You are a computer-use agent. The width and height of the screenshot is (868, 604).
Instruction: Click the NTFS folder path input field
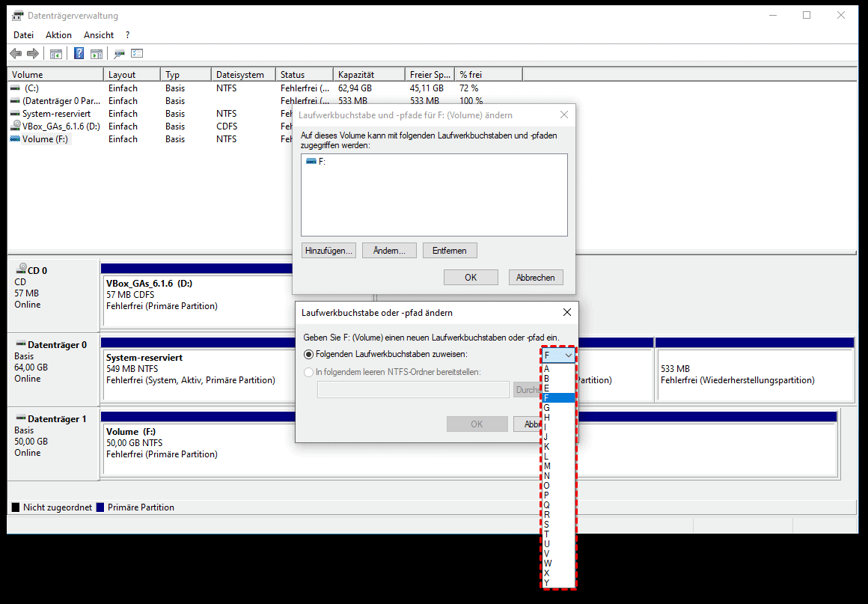click(413, 390)
